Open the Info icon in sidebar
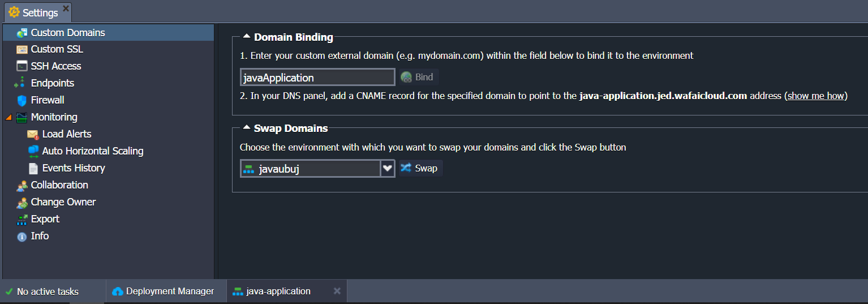 (22, 237)
